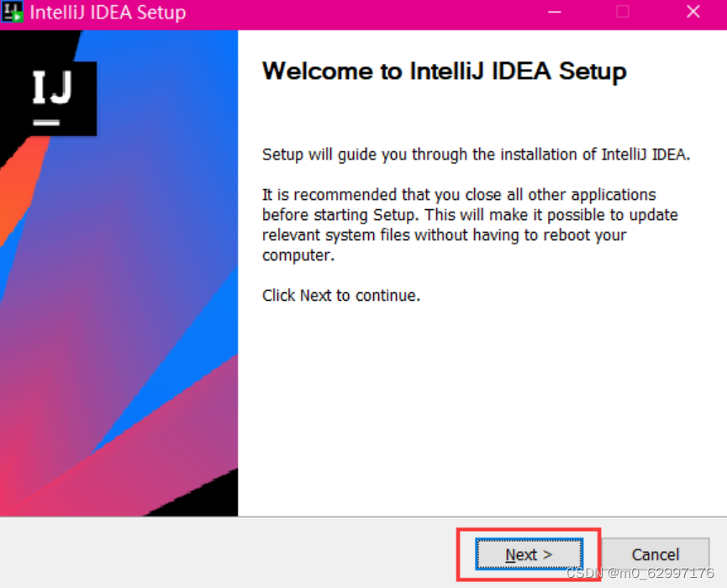
Task: Click the underscore mark below the IJ letters
Action: click(x=48, y=122)
